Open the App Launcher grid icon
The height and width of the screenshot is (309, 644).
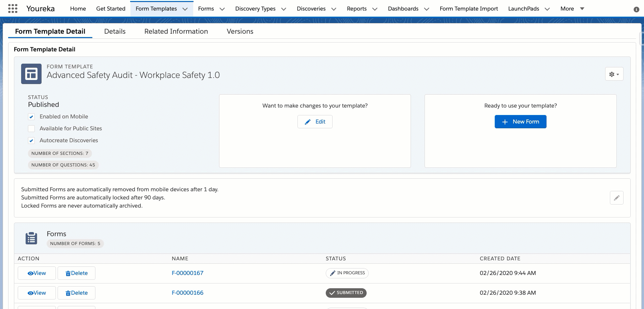click(13, 9)
